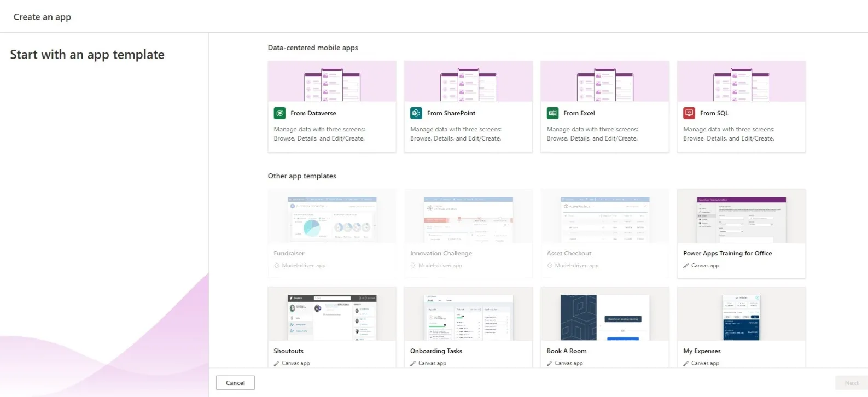Screen dimensions: 868x397
Task: Select Power Apps Training for Office thumbnail
Action: (x=741, y=217)
